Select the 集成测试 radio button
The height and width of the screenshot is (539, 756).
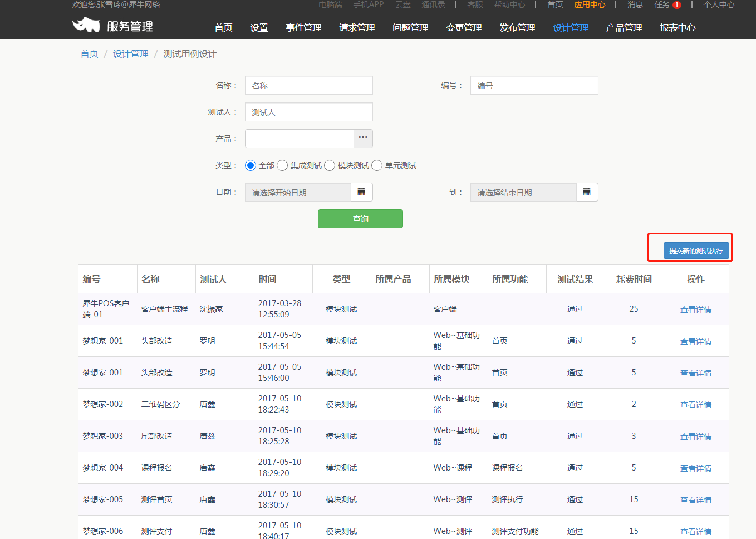click(282, 165)
